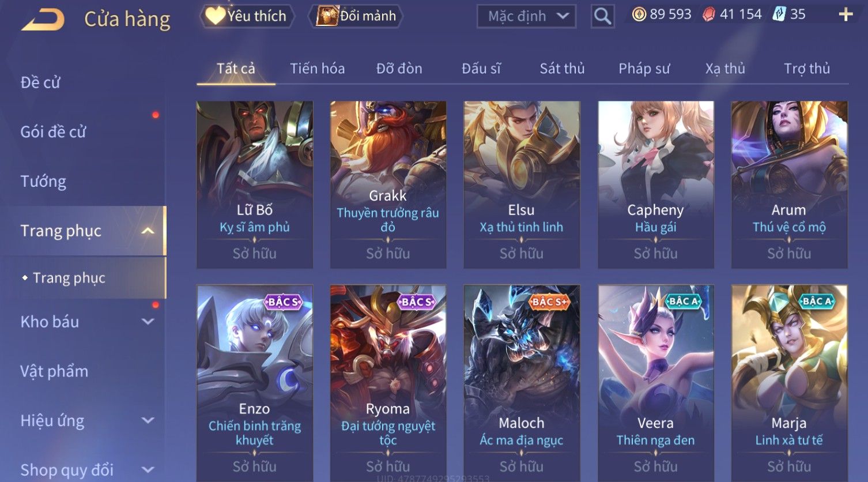Viewport: 868px width, 482px height.
Task: Tap the BẬC A badge on Veera
Action: 683,301
